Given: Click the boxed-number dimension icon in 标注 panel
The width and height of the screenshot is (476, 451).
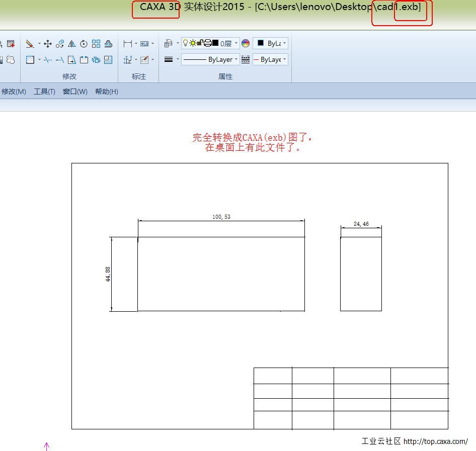Looking at the screenshot, I should coord(144,44).
